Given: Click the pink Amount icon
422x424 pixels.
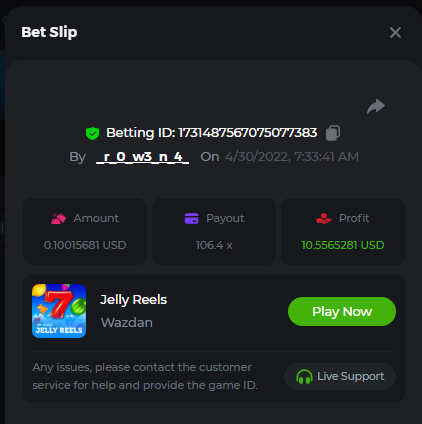Looking at the screenshot, I should pos(58,219).
